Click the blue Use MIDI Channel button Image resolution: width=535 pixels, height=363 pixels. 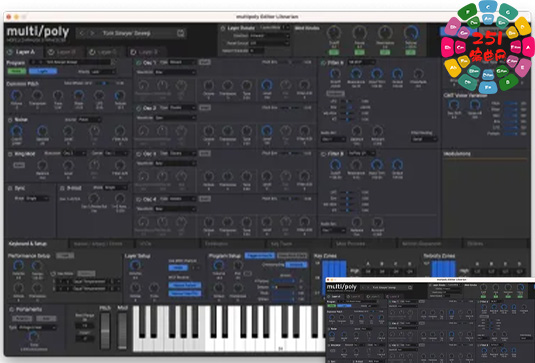pyautogui.click(x=178, y=268)
